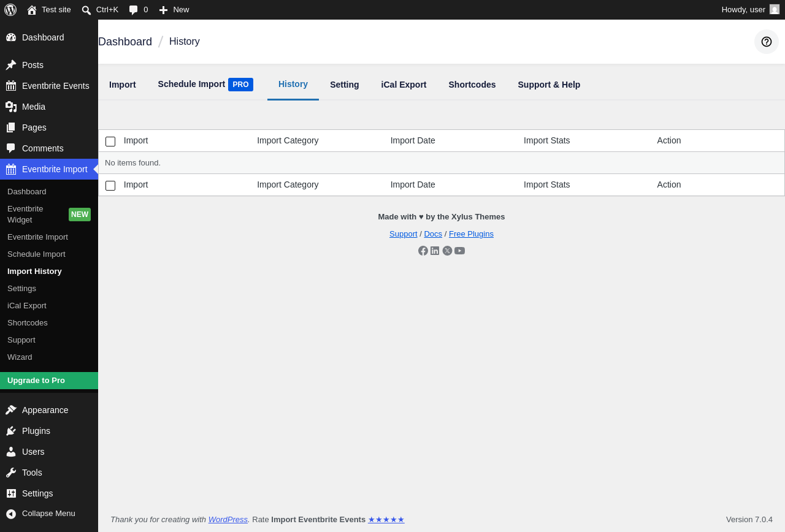The width and height of the screenshot is (785, 532).
Task: Switch to the Import tab
Action: [123, 85]
